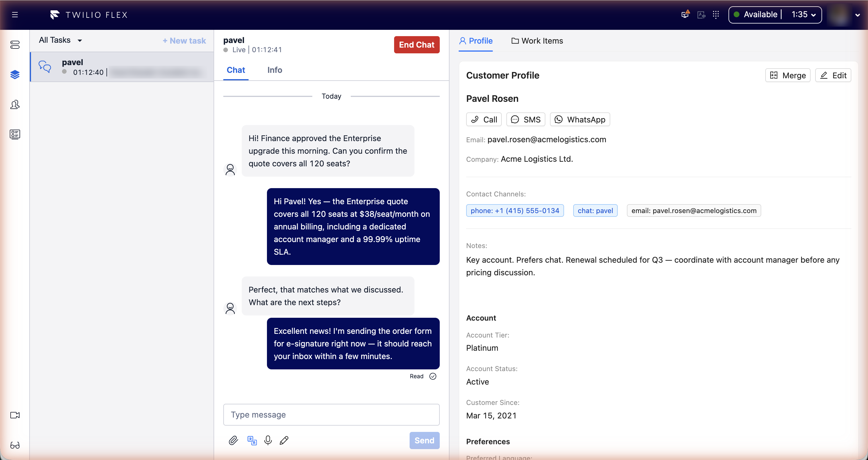Image resolution: width=868 pixels, height=460 pixels.
Task: Expand the user account menu chevron
Action: pyautogui.click(x=858, y=15)
